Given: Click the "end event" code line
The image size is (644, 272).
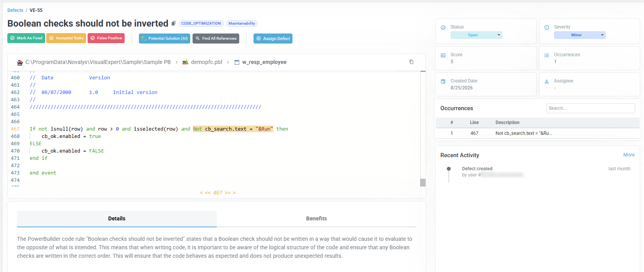Looking at the screenshot, I should click(x=43, y=173).
